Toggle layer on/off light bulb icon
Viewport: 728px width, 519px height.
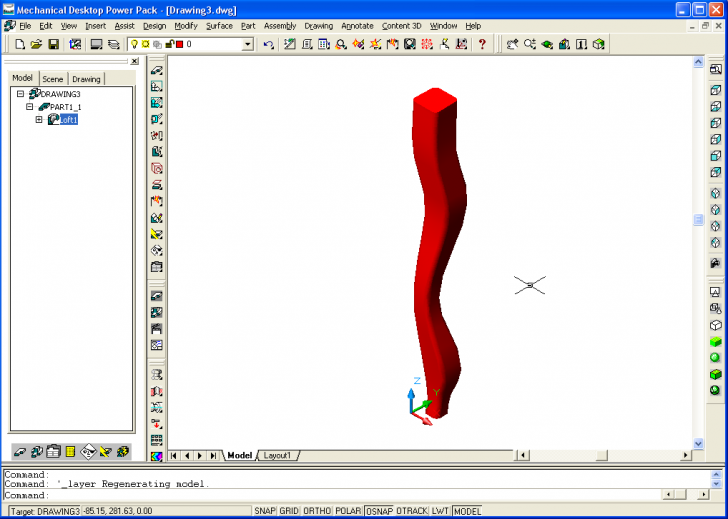click(x=134, y=44)
